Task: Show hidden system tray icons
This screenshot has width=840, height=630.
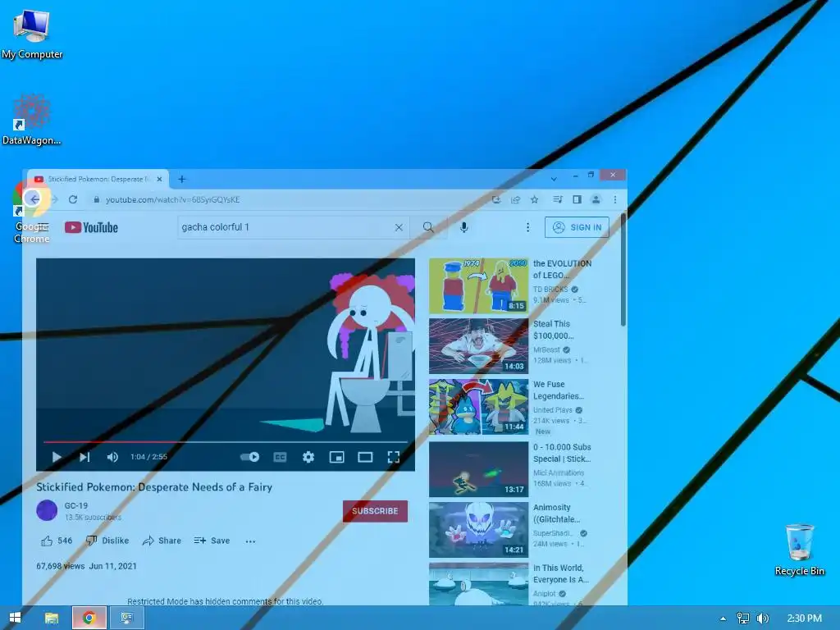Action: [723, 619]
